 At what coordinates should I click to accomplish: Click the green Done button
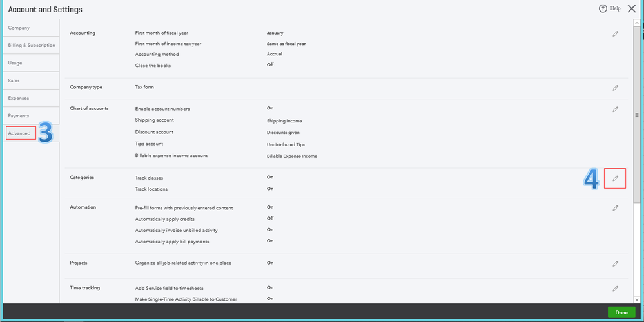[621, 312]
